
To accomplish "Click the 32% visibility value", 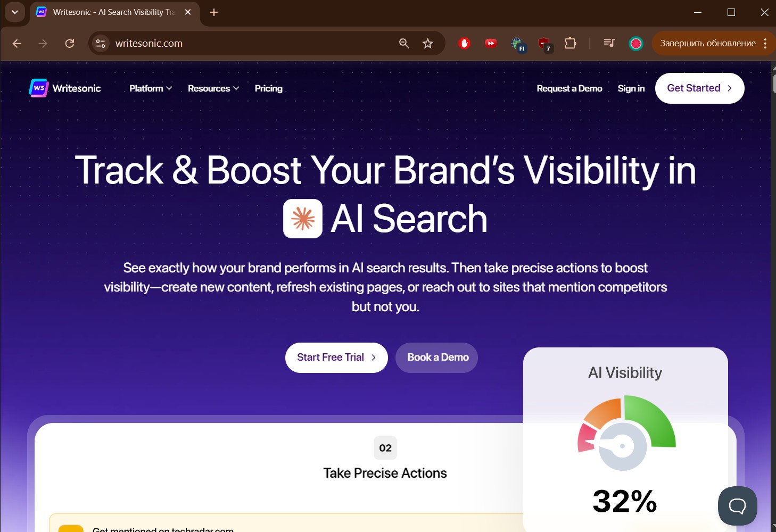I will [x=625, y=501].
